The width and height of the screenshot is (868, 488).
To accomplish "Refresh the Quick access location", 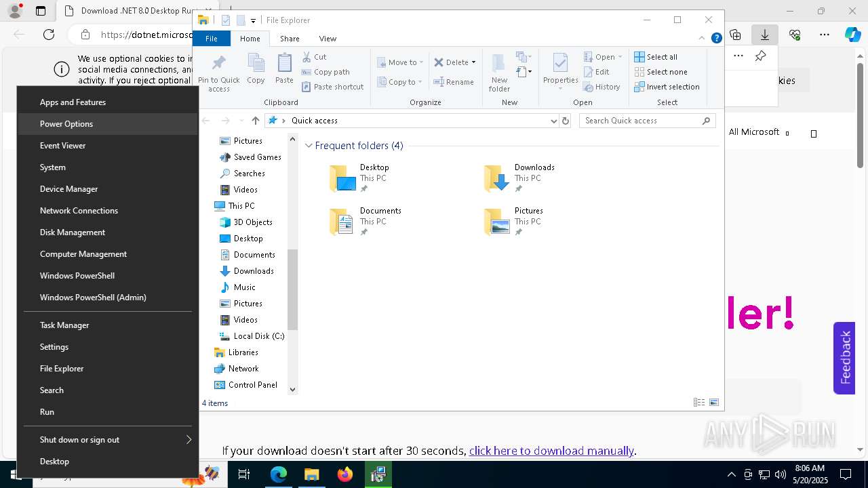I will (x=566, y=121).
